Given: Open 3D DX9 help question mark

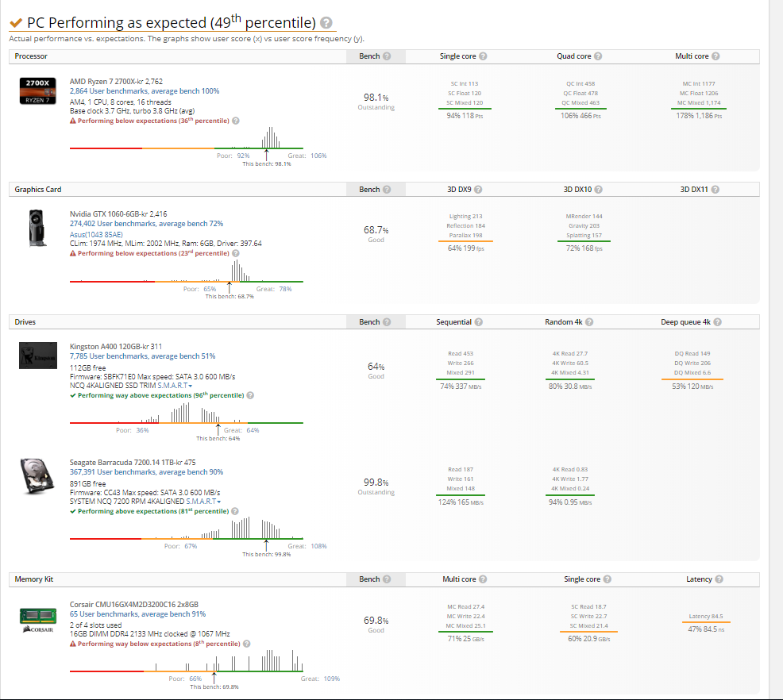Looking at the screenshot, I should (478, 190).
